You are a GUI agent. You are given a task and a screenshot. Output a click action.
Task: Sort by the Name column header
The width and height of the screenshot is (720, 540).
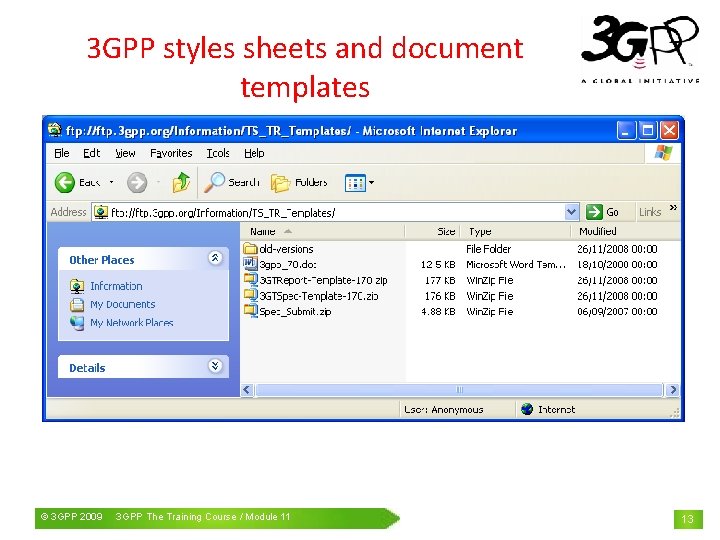[x=322, y=231]
